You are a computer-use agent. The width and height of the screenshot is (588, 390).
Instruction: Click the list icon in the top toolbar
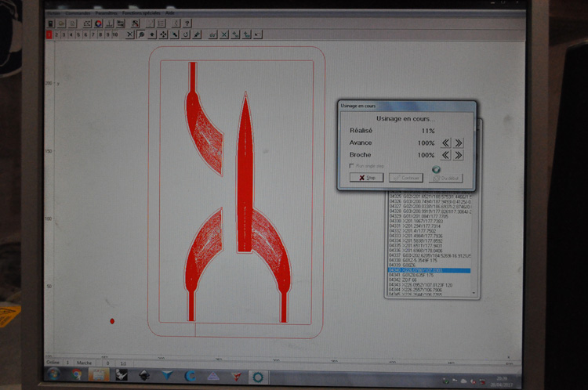click(162, 23)
